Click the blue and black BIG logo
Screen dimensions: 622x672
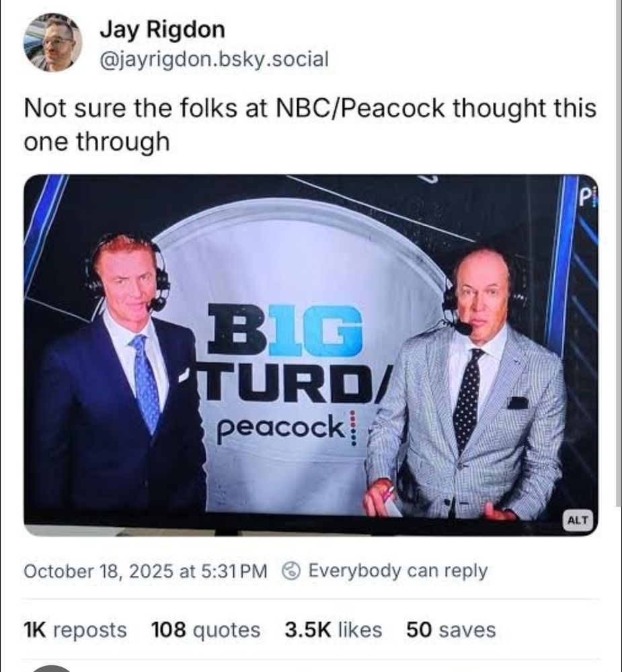285,331
